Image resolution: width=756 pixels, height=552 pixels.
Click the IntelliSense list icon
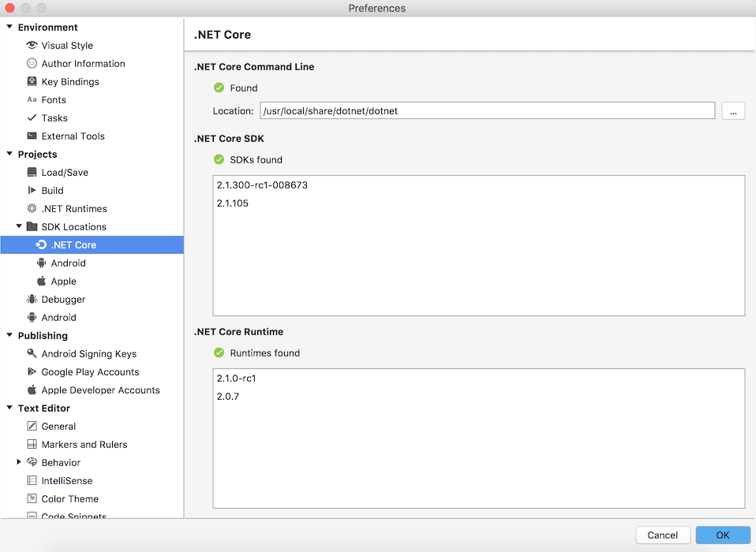(x=32, y=480)
